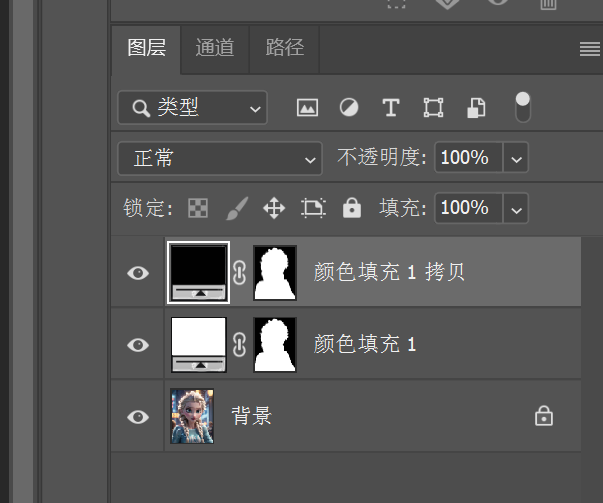Filter for shape layers icon
Screen dimensions: 603x503
(x=433, y=107)
